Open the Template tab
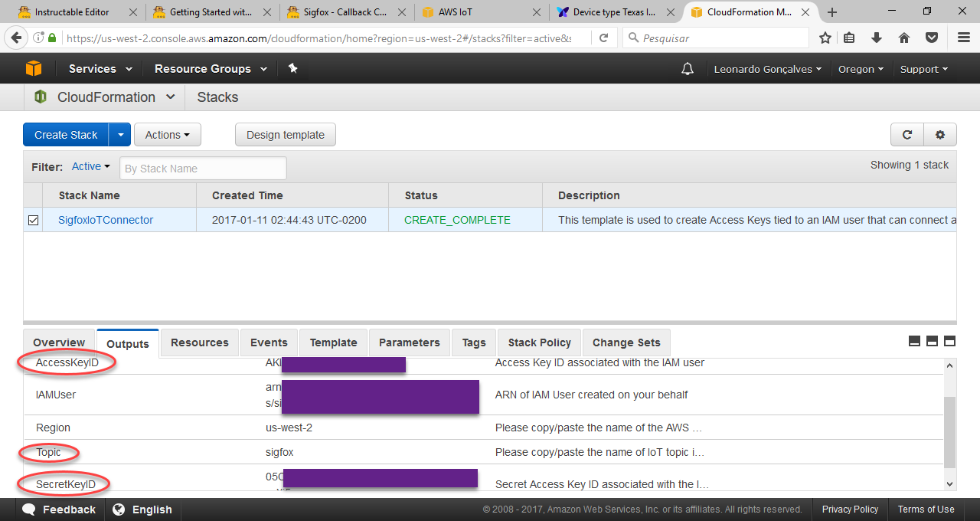Viewport: 980px width, 521px height. tap(332, 342)
